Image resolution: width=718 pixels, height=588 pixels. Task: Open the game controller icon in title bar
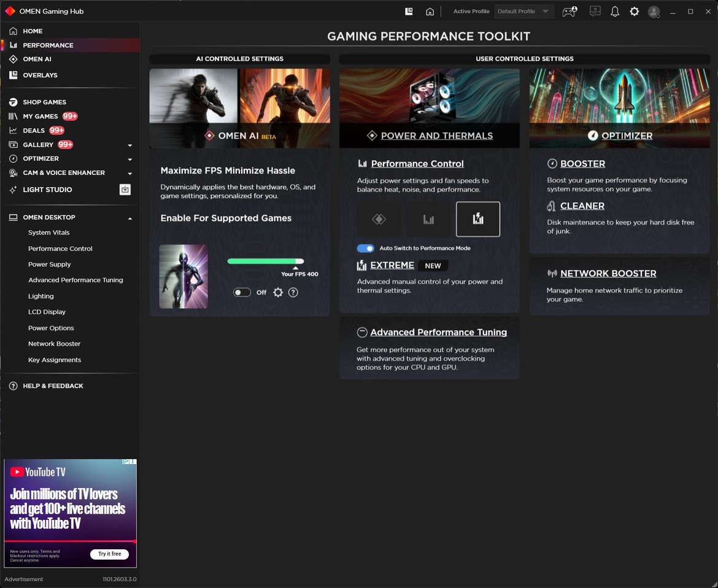(569, 12)
